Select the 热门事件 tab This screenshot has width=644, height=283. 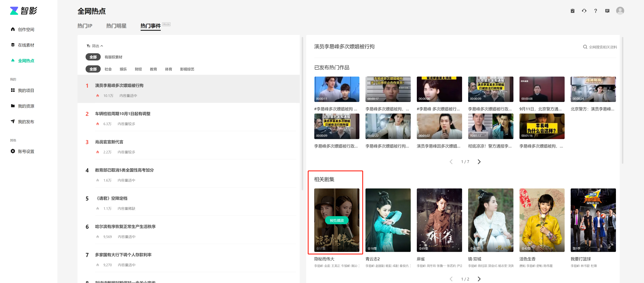click(151, 26)
